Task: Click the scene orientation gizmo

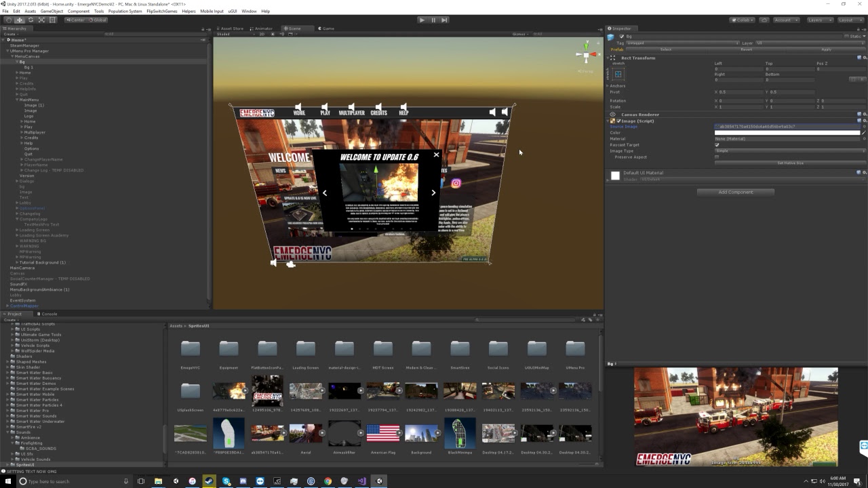Action: pos(587,55)
